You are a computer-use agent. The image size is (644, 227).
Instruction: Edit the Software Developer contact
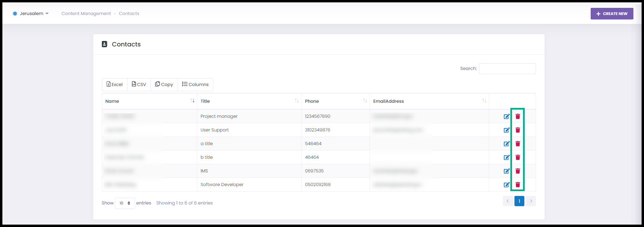click(507, 185)
